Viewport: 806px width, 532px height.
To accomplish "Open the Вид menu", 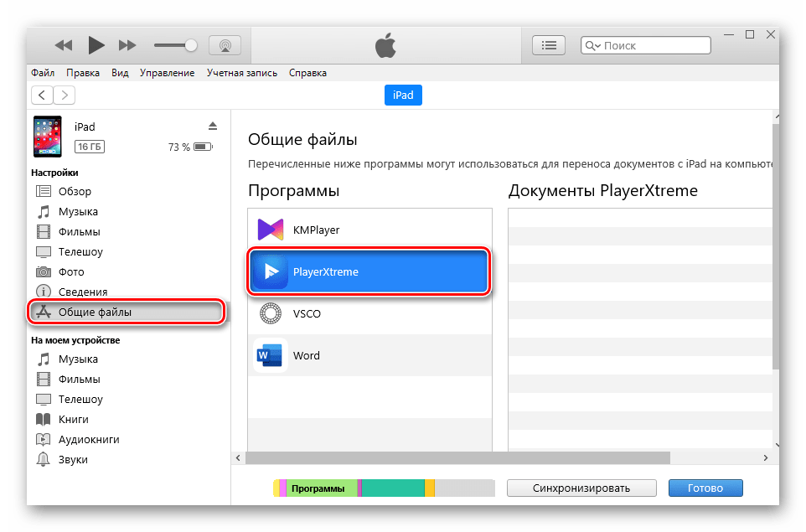I will click(120, 73).
